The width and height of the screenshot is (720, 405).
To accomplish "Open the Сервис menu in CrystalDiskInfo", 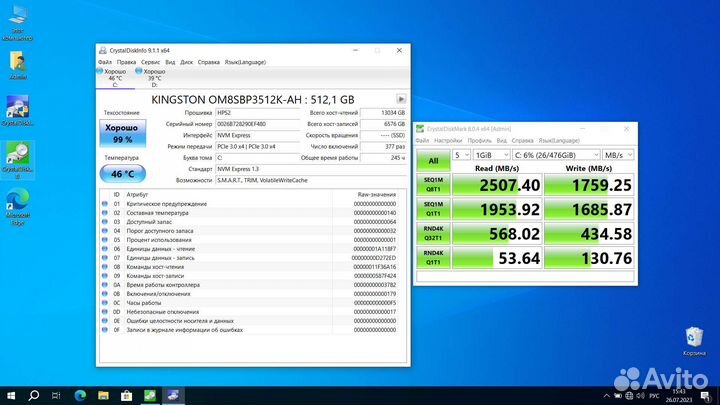I will pos(151,62).
